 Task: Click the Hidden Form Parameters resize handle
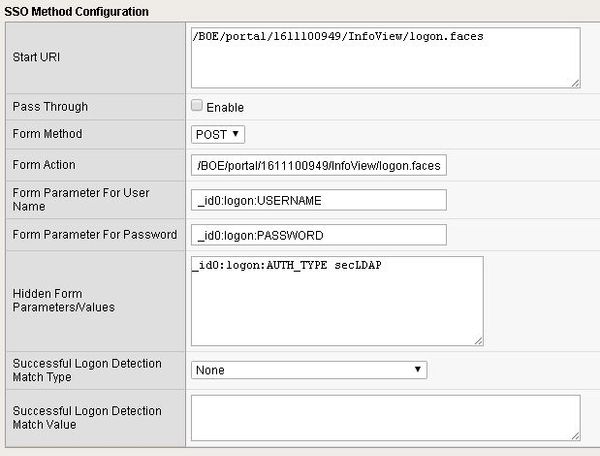(x=478, y=341)
